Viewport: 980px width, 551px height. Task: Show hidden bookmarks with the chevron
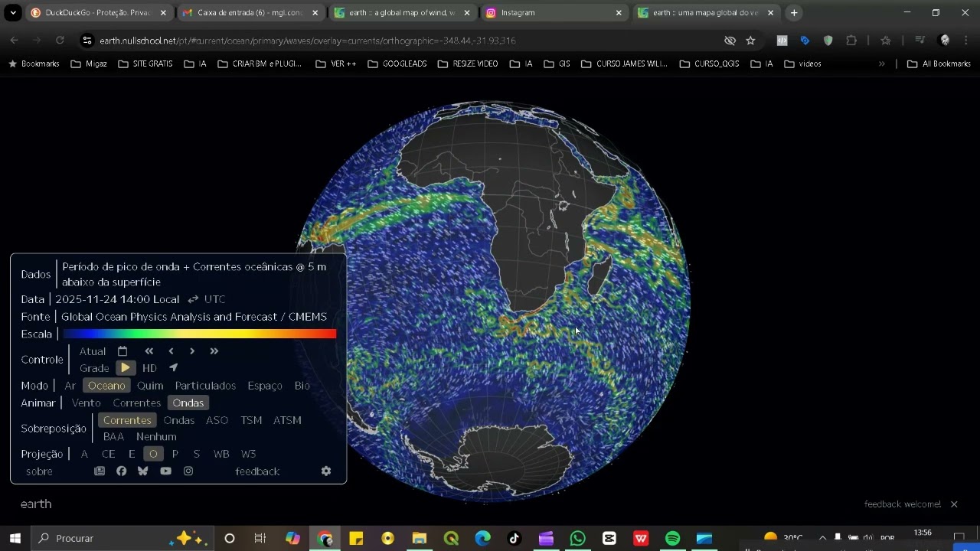882,64
